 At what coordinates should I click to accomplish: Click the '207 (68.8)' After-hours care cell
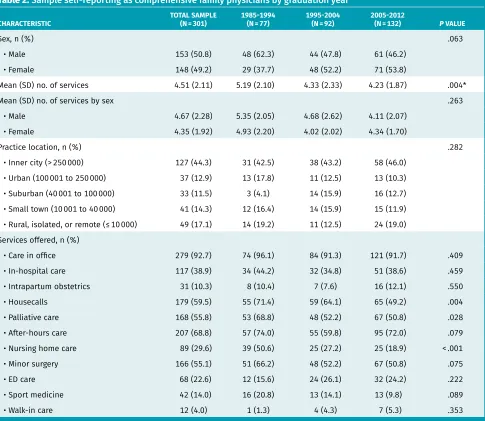[x=193, y=333]
